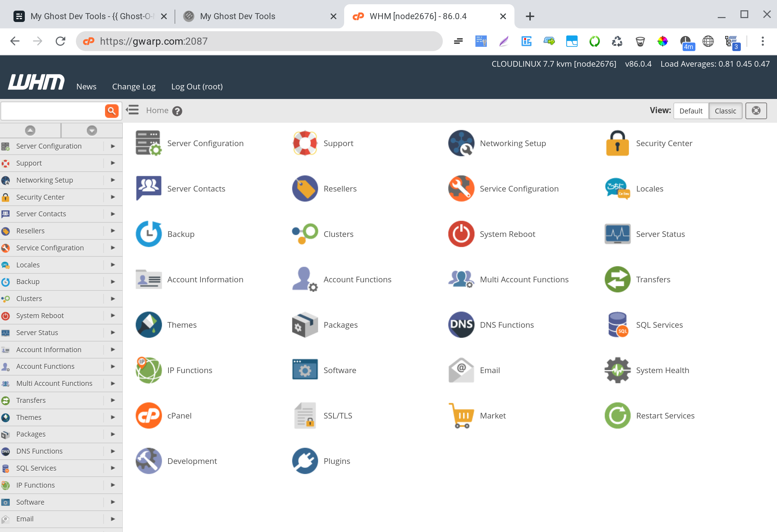The width and height of the screenshot is (777, 532).
Task: Open Server Contacts icon in main grid
Action: point(149,189)
